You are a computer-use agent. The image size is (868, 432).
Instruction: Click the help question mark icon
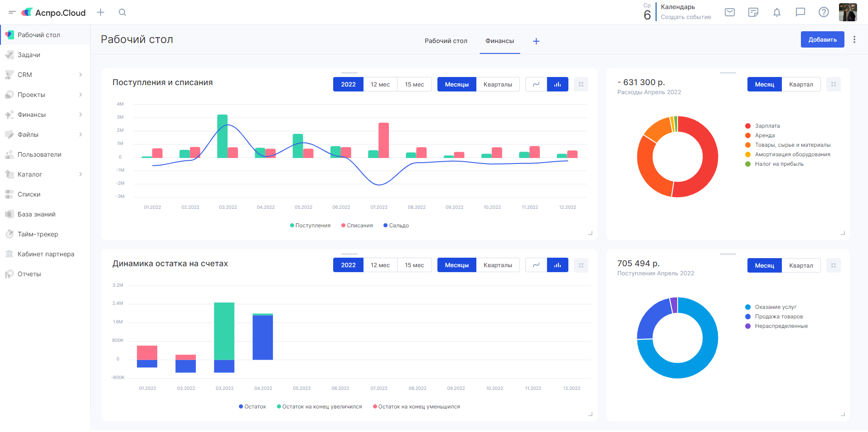click(x=824, y=12)
